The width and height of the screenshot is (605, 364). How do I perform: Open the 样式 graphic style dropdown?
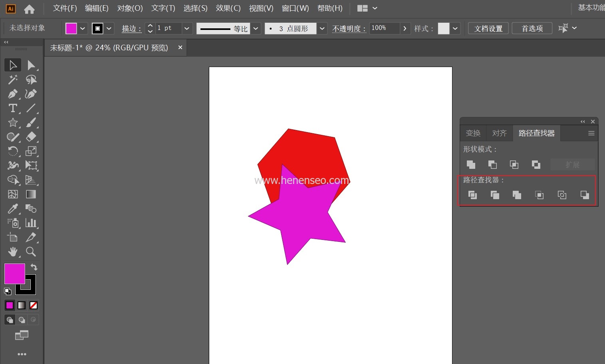(x=455, y=28)
